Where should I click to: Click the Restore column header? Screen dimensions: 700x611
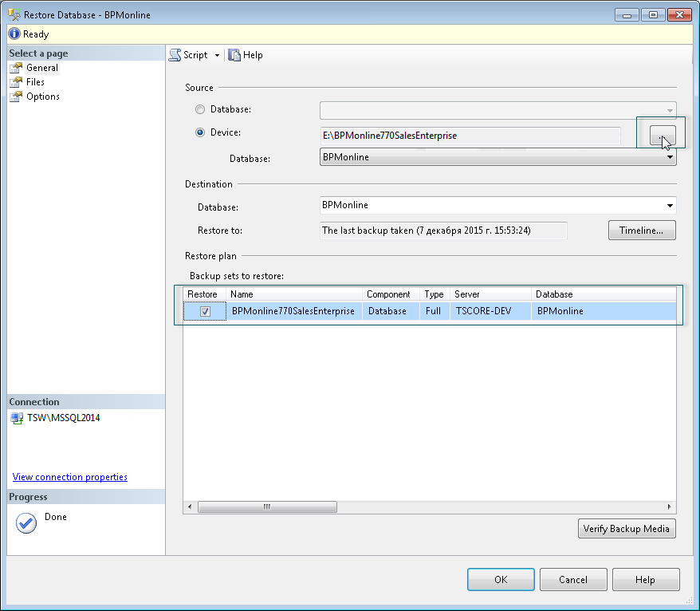[204, 294]
